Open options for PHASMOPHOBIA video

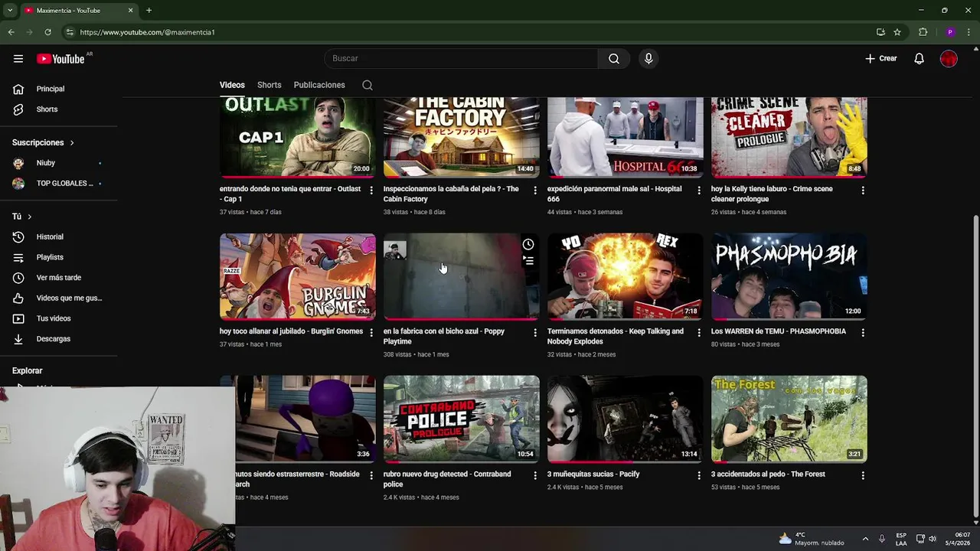click(x=863, y=332)
